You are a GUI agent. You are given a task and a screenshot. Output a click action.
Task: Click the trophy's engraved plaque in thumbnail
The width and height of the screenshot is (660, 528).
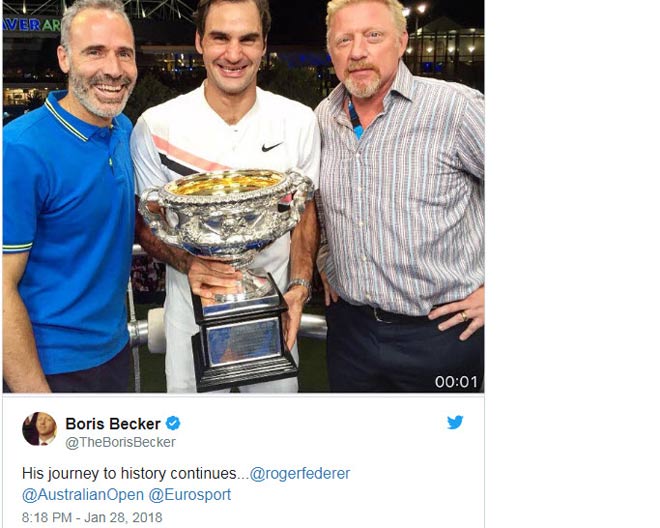click(x=244, y=341)
